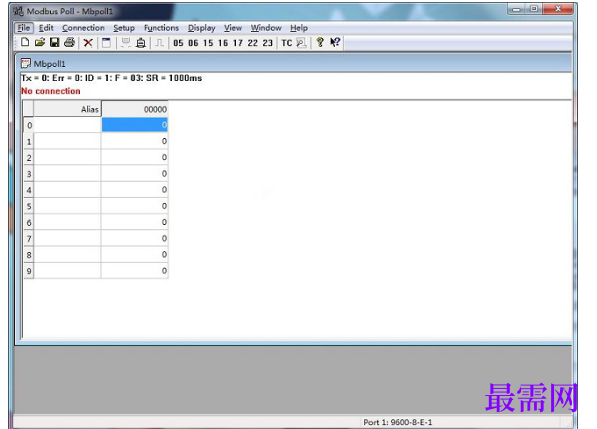
Task: Minimize the Modbus Poll window
Action: 516,9
